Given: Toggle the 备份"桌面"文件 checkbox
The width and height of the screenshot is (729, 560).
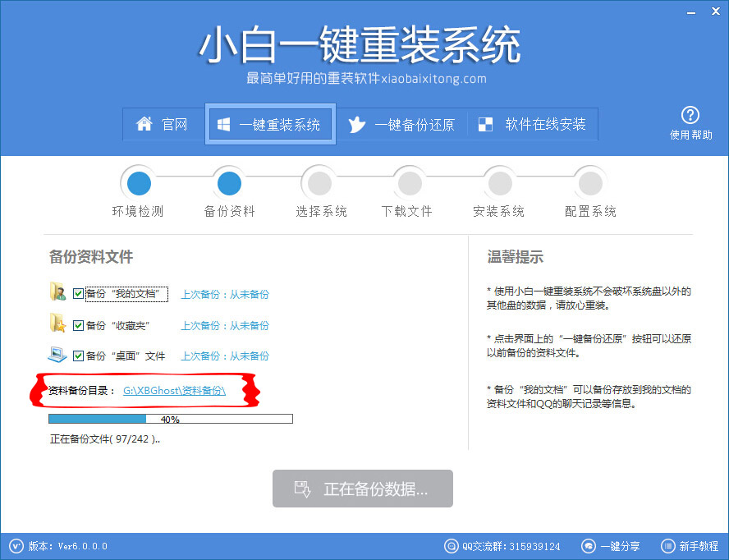Looking at the screenshot, I should pos(78,356).
